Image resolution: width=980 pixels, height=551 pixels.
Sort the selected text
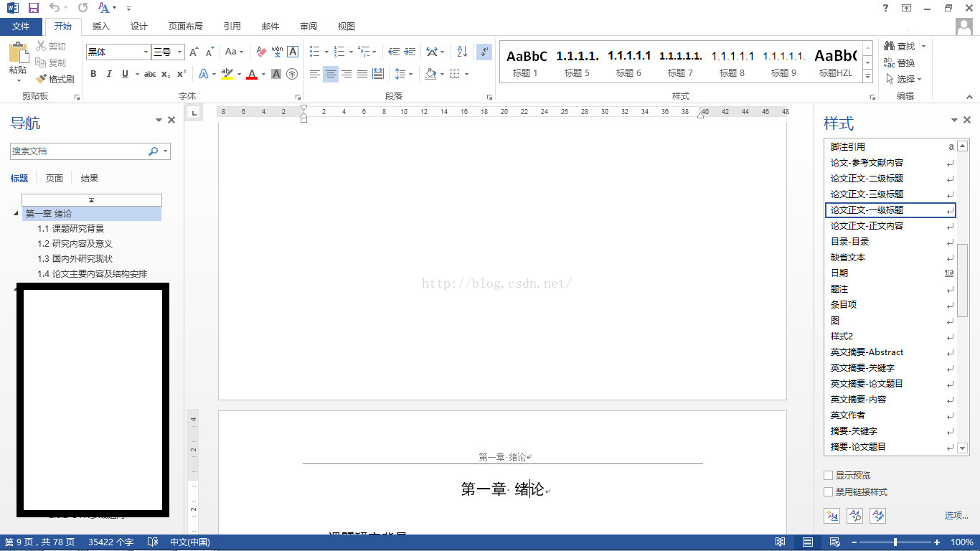(462, 52)
